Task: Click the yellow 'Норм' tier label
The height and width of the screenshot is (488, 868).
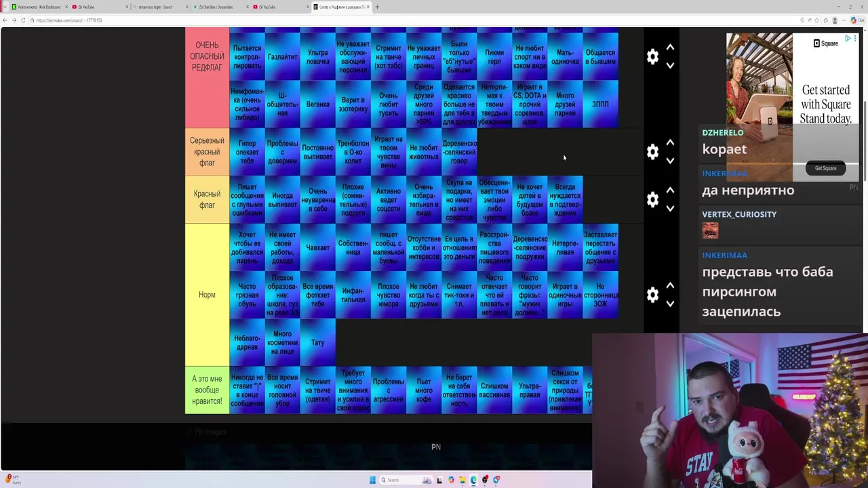Action: point(207,295)
